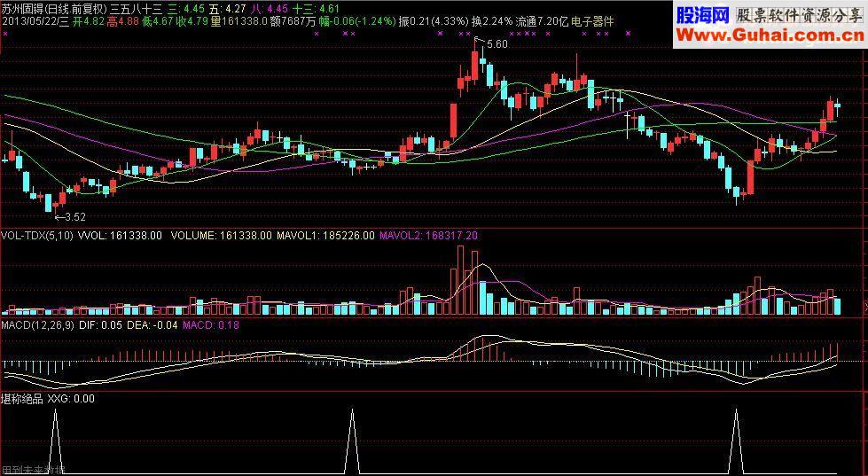Select the 十三: 4.61 average value
This screenshot has width=868, height=476.
(316, 9)
